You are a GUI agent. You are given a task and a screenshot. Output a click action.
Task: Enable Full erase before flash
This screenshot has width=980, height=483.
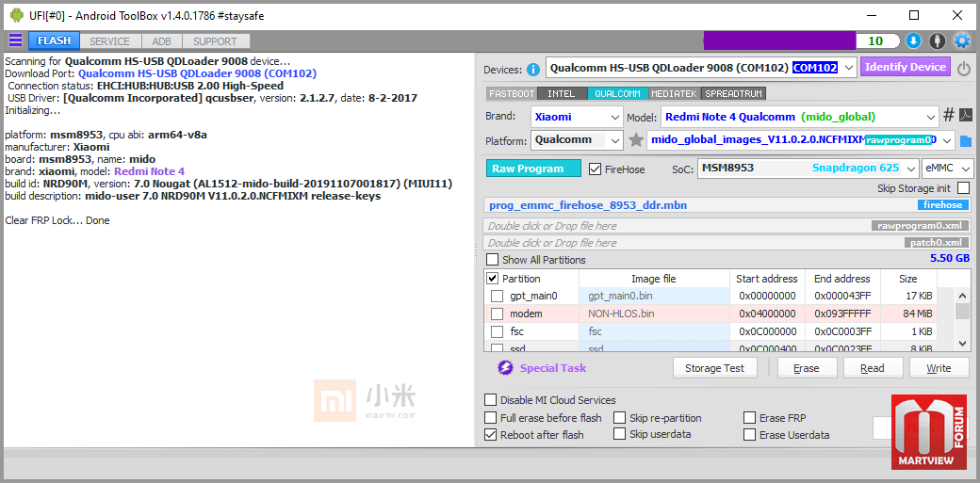click(491, 417)
